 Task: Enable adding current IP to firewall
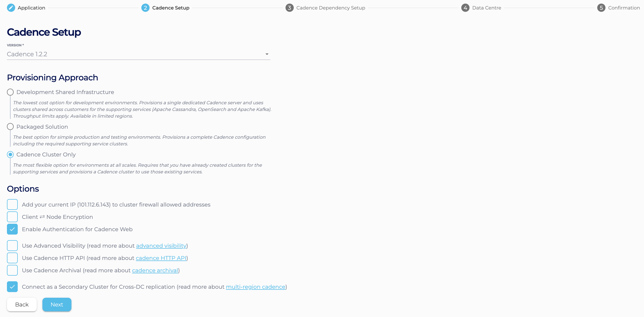coord(12,204)
